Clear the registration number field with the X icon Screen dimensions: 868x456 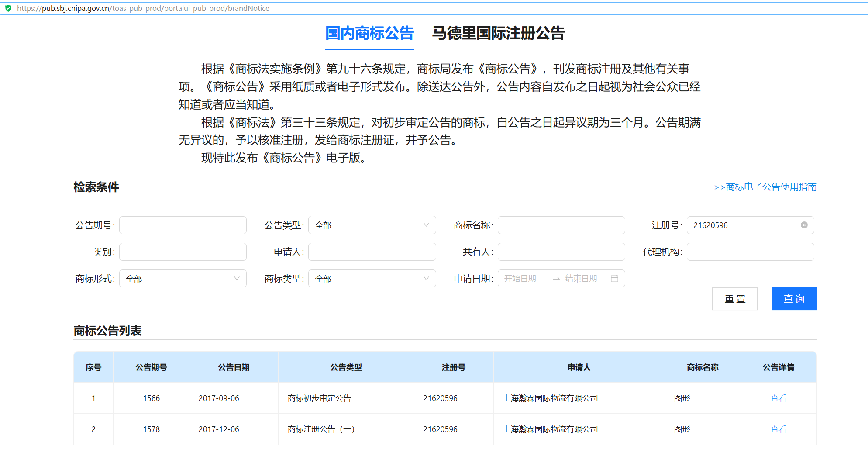(804, 225)
